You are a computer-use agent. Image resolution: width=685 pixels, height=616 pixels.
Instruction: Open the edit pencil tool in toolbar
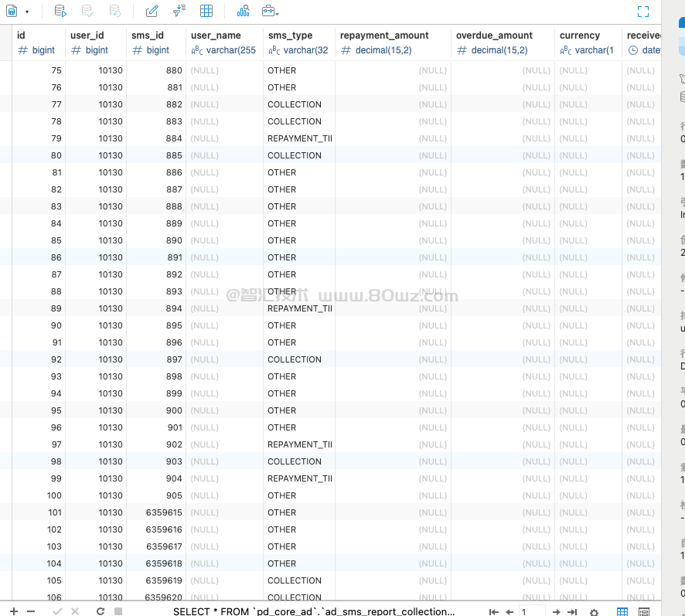coord(152,12)
